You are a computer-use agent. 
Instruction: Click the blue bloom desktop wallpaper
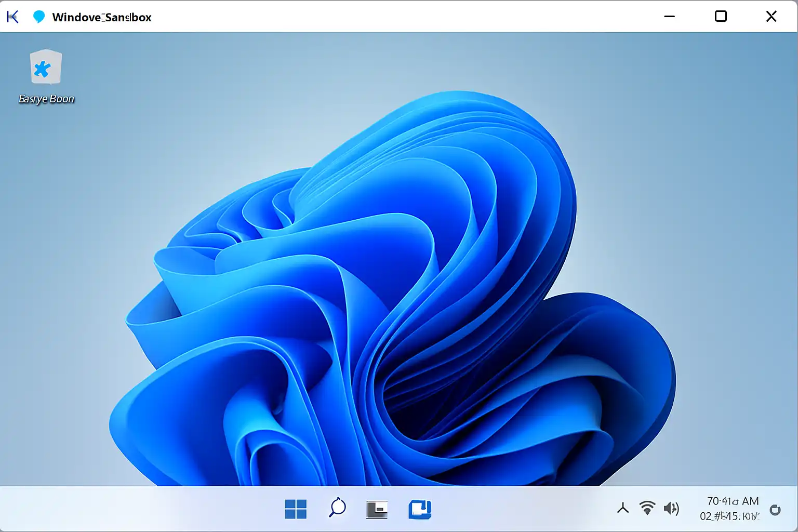(395, 291)
